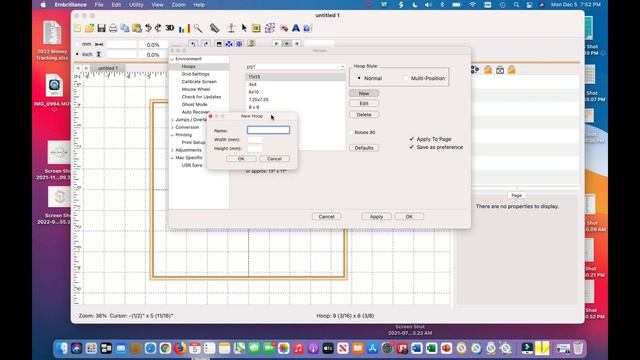Open the Zoom menu
The width and height of the screenshot is (640, 360).
coord(178,4)
